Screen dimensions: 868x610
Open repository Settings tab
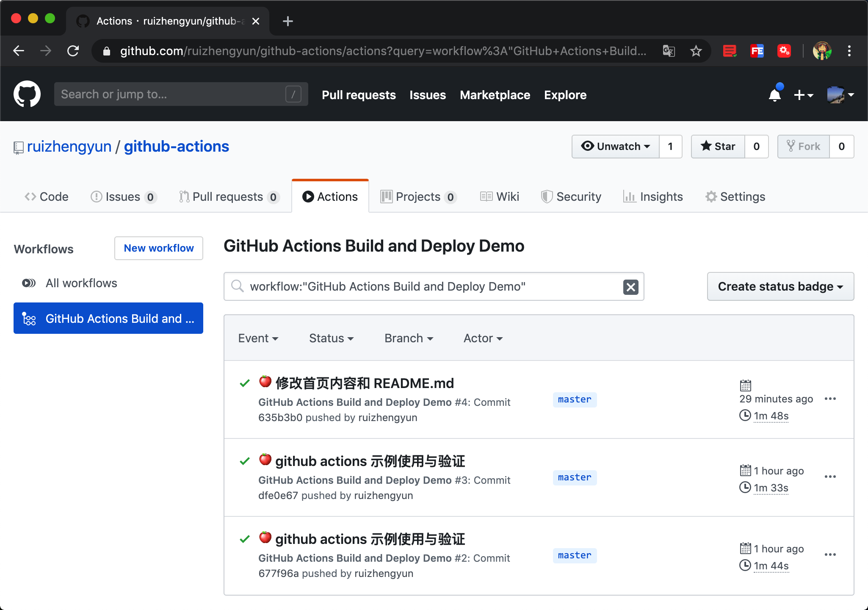(x=735, y=197)
